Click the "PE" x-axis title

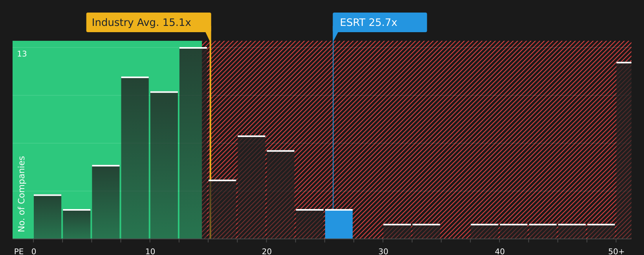(19, 251)
